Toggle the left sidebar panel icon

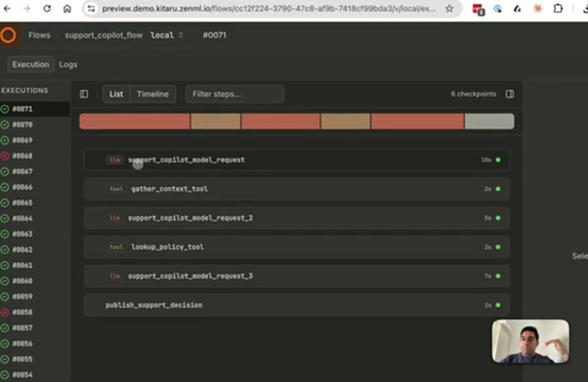coord(84,94)
